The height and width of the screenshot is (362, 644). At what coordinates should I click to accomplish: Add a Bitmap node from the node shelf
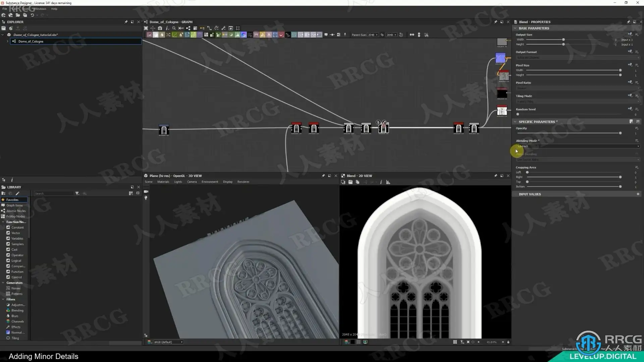coord(149,35)
